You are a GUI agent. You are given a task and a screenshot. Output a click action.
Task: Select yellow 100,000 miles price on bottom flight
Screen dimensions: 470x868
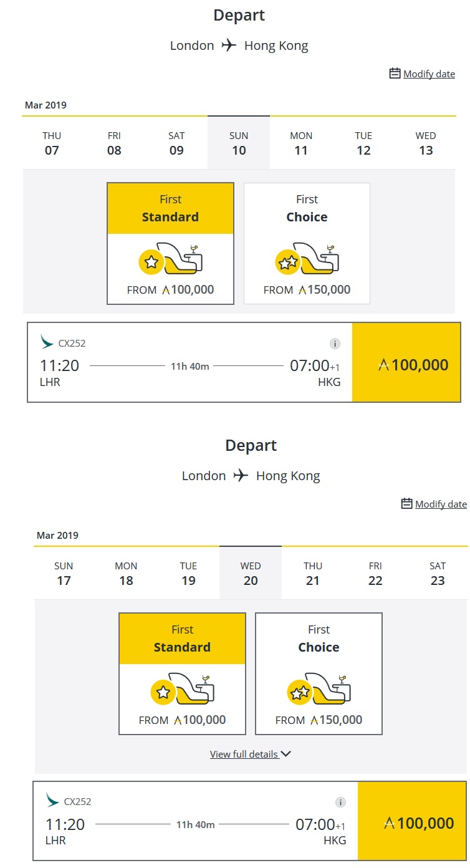tap(412, 823)
